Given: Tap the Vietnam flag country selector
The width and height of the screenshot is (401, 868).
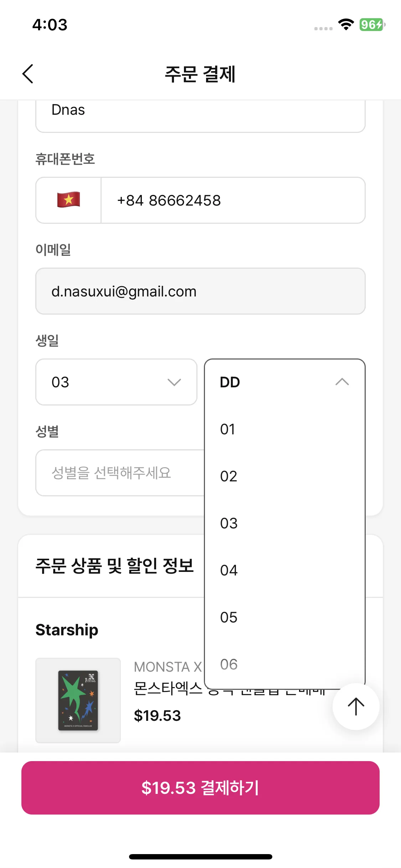Looking at the screenshot, I should tap(68, 200).
